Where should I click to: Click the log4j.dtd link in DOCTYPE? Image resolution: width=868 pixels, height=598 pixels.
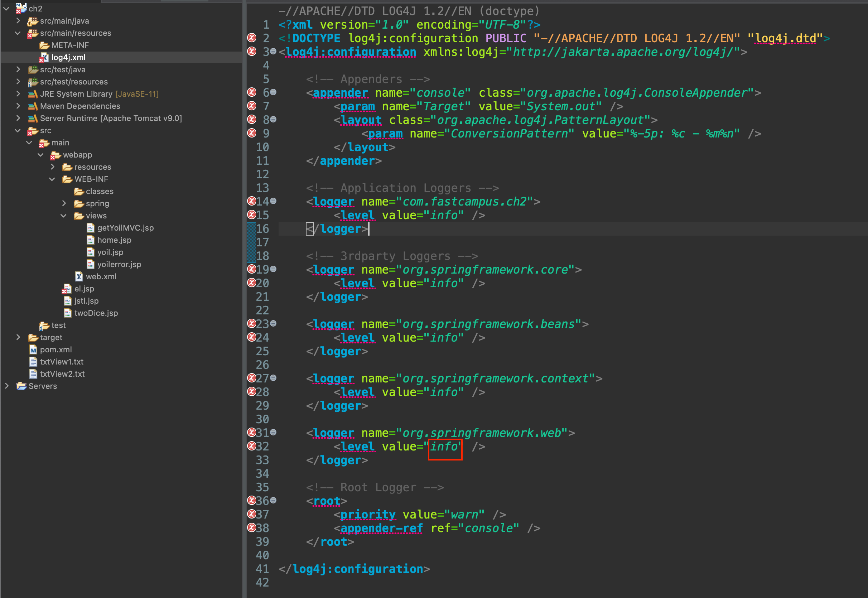pyautogui.click(x=785, y=38)
